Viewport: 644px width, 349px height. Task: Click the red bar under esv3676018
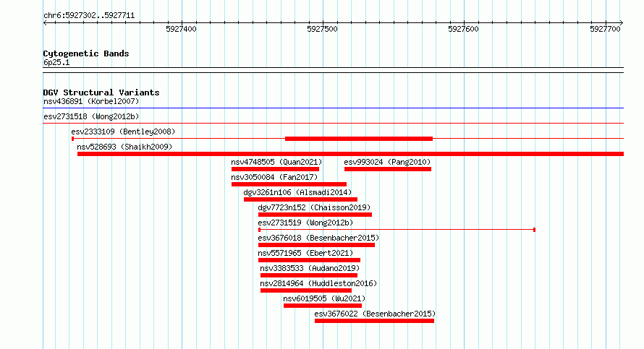point(316,245)
